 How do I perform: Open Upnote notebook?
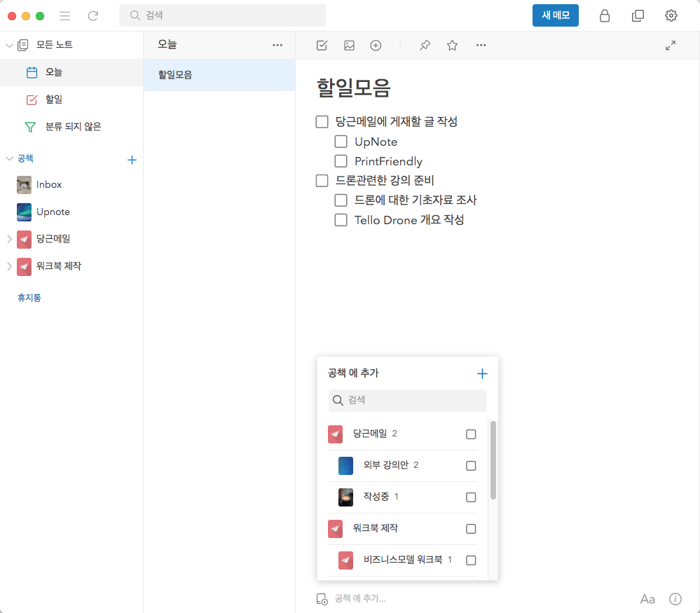(x=71, y=212)
